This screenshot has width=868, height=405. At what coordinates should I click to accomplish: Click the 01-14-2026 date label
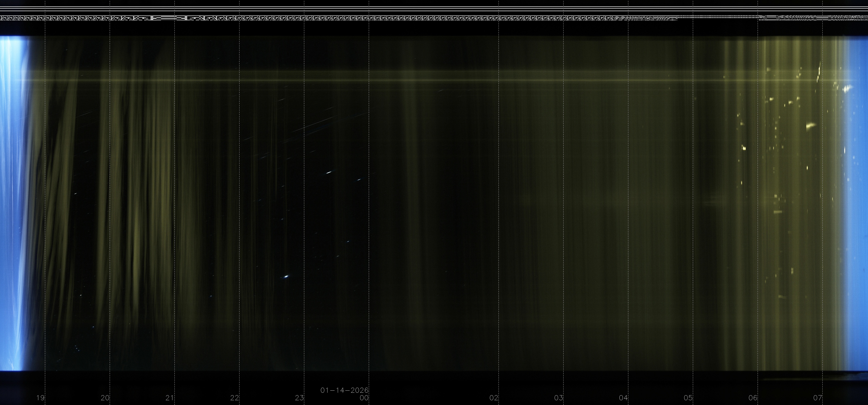coord(344,390)
